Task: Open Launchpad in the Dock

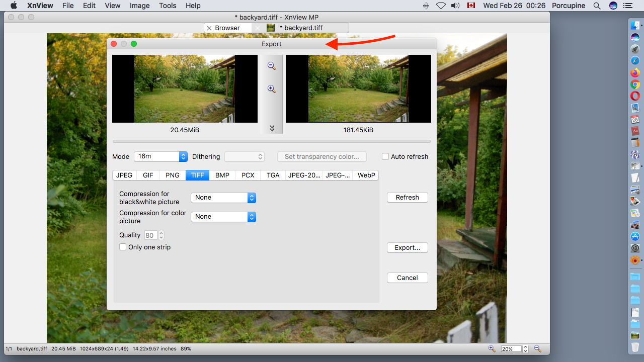Action: click(x=635, y=49)
